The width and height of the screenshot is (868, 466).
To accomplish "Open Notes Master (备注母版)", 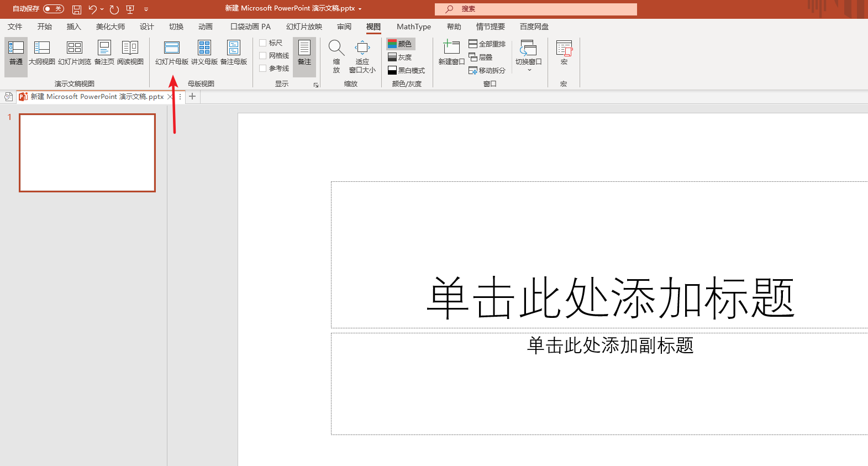I will [x=234, y=54].
